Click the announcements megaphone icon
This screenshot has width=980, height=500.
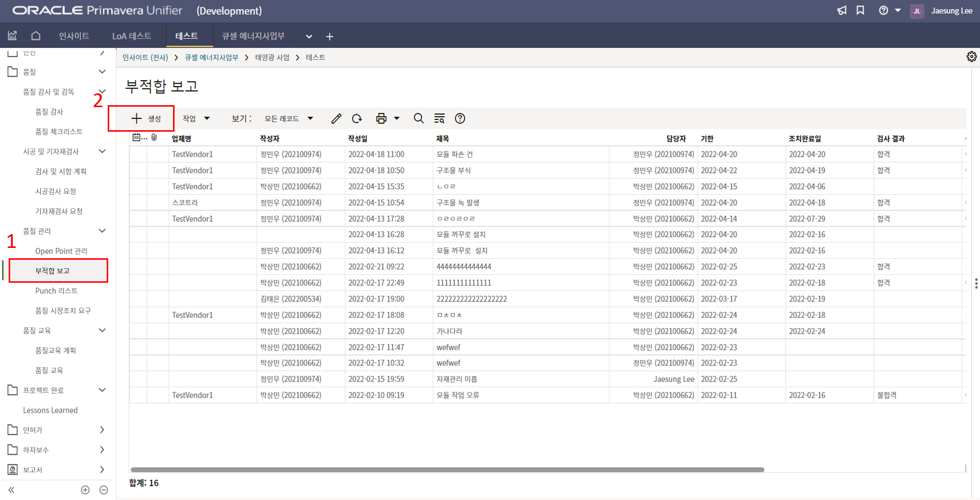pyautogui.click(x=842, y=11)
